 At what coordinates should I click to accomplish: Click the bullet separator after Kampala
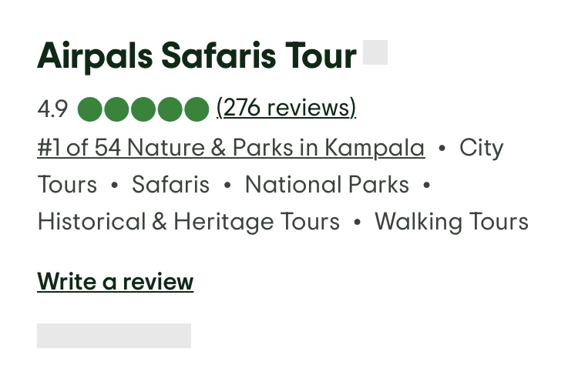click(442, 148)
